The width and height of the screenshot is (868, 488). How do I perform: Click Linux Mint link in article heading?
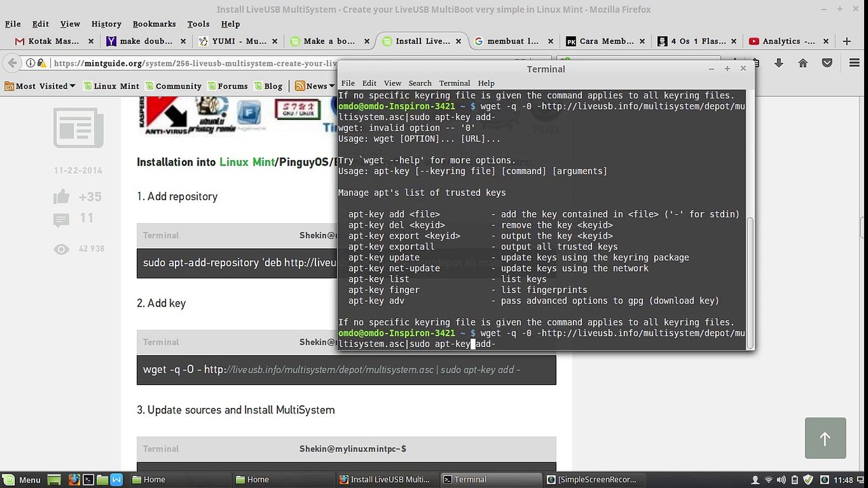click(x=247, y=162)
